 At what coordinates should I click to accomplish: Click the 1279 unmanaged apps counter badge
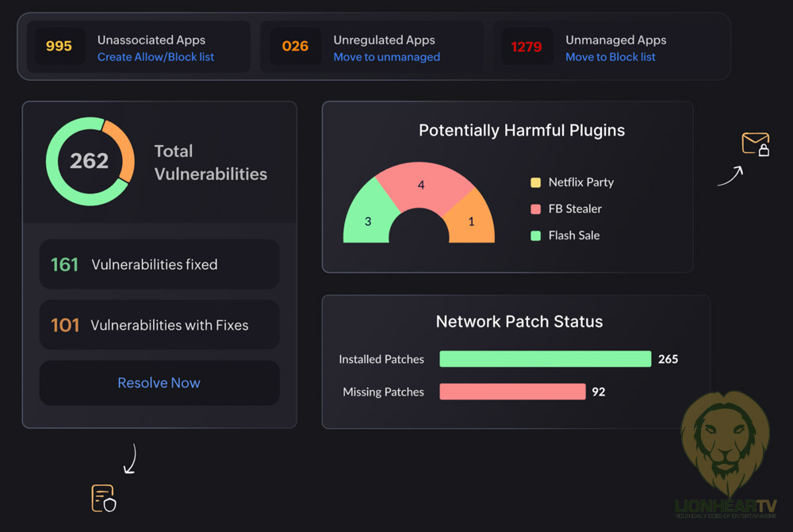(x=527, y=47)
